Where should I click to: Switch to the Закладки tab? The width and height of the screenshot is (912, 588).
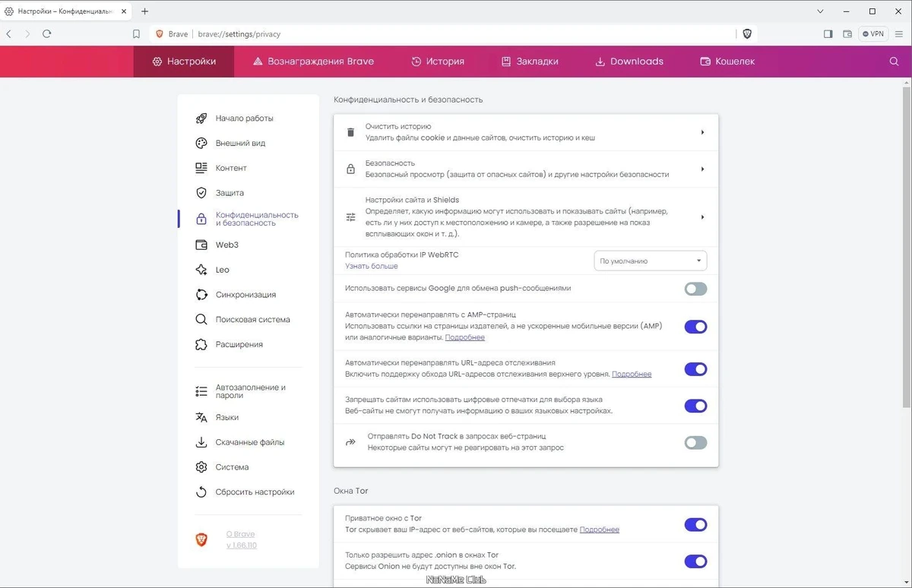pos(530,62)
